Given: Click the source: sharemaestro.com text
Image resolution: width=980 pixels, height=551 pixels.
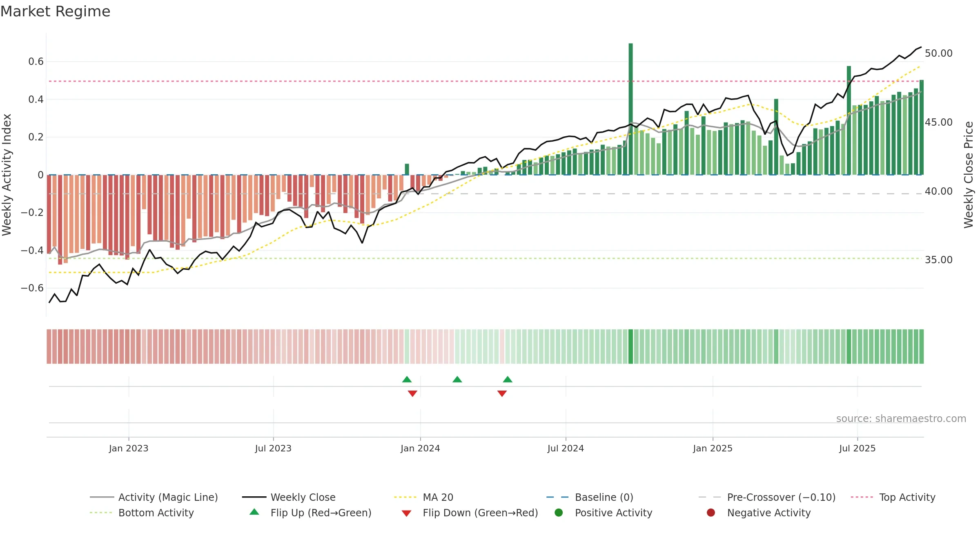Looking at the screenshot, I should click(901, 418).
